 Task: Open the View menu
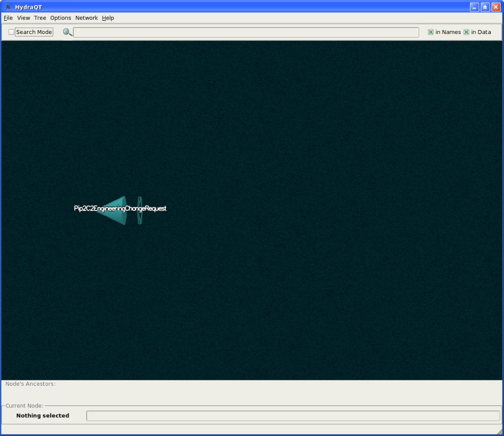click(24, 18)
